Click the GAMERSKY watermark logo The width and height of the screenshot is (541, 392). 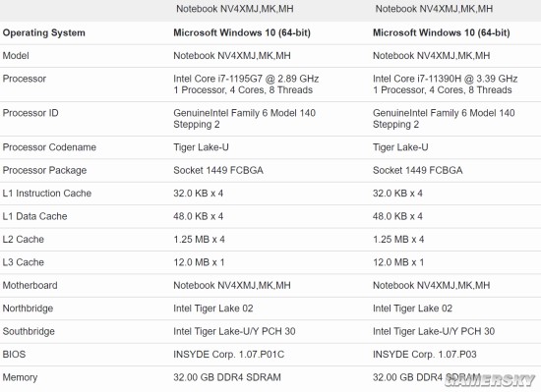pyautogui.click(x=490, y=380)
